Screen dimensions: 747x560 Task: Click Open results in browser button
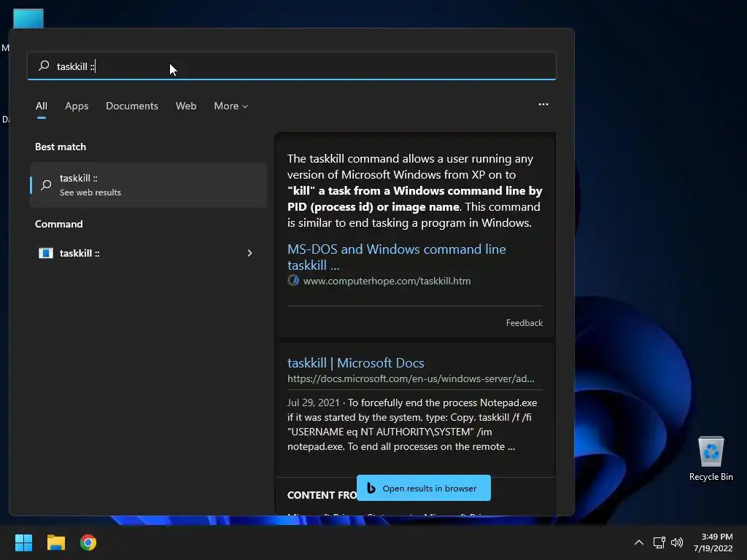pos(424,488)
